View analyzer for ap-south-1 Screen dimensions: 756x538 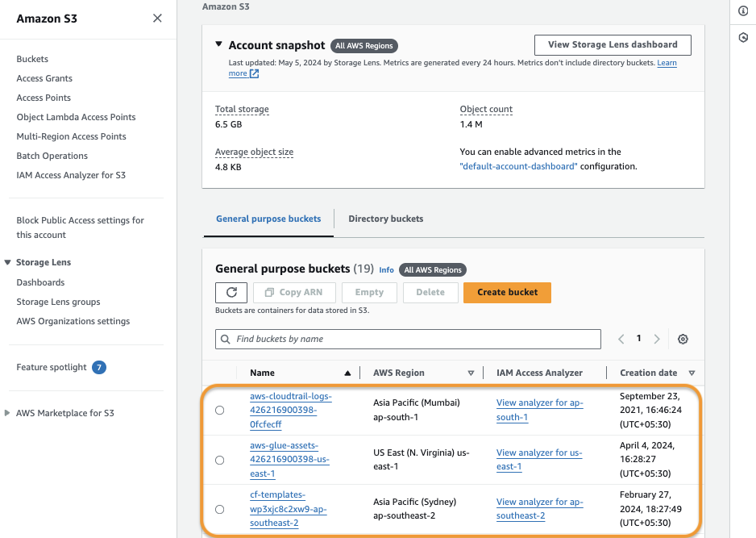tap(539, 410)
